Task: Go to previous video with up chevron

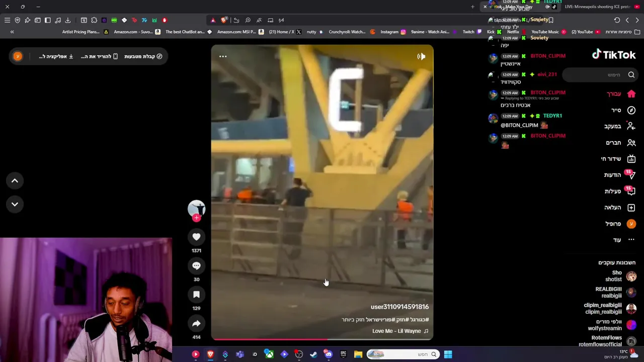Action: coord(15,180)
